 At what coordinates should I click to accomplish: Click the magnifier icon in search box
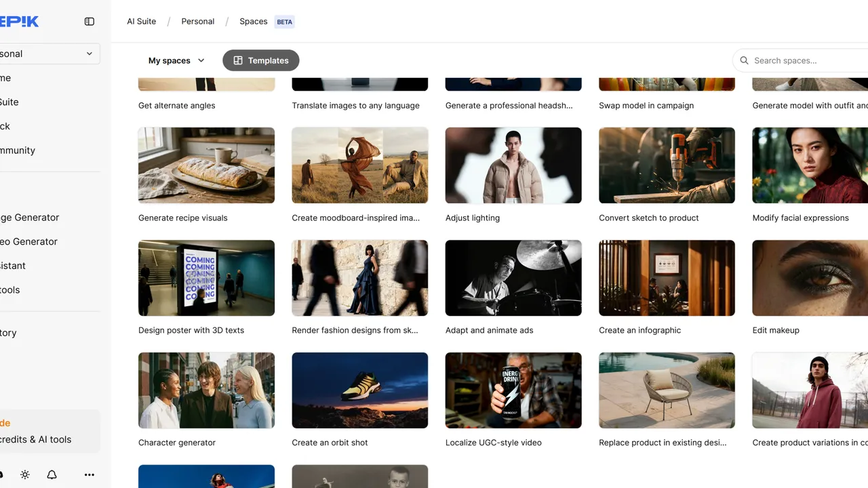point(744,60)
